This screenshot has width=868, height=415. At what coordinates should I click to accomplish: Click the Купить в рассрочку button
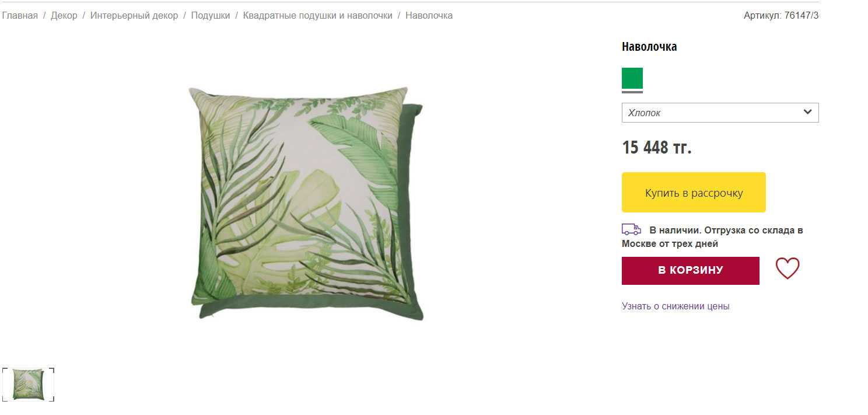tap(694, 192)
